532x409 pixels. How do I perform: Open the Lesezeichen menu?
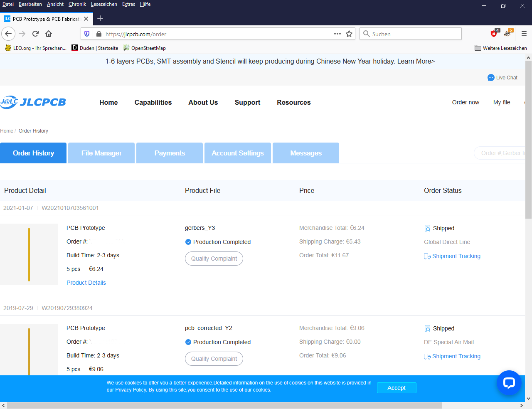pyautogui.click(x=104, y=4)
